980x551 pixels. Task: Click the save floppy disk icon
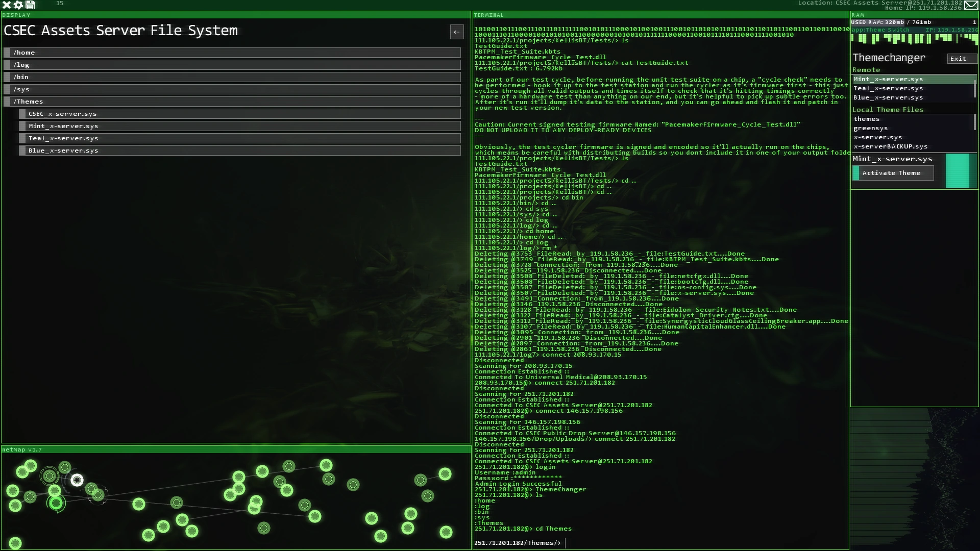30,5
